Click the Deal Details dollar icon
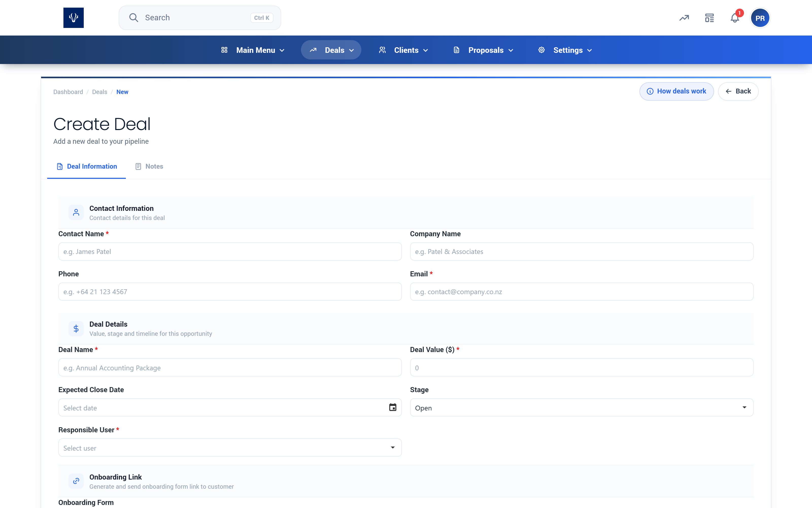The image size is (812, 508). click(76, 329)
